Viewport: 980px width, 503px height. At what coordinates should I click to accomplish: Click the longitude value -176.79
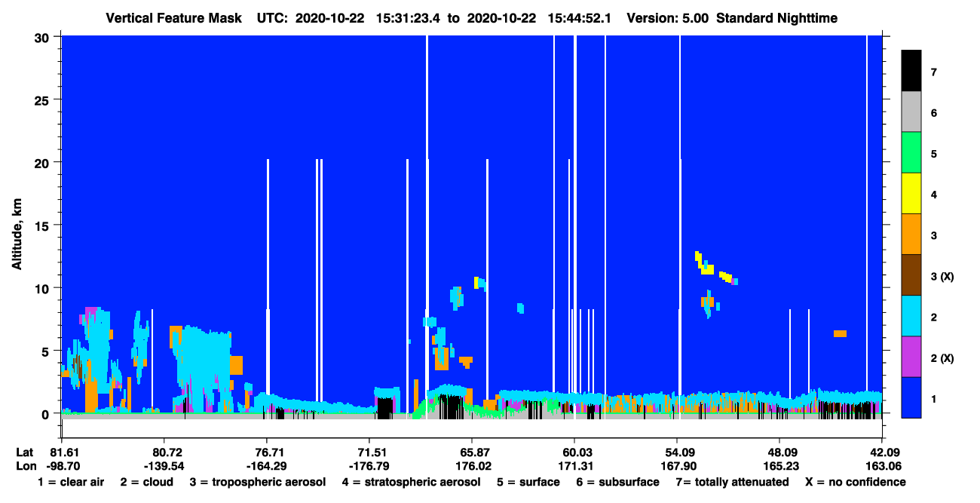pyautogui.click(x=369, y=466)
